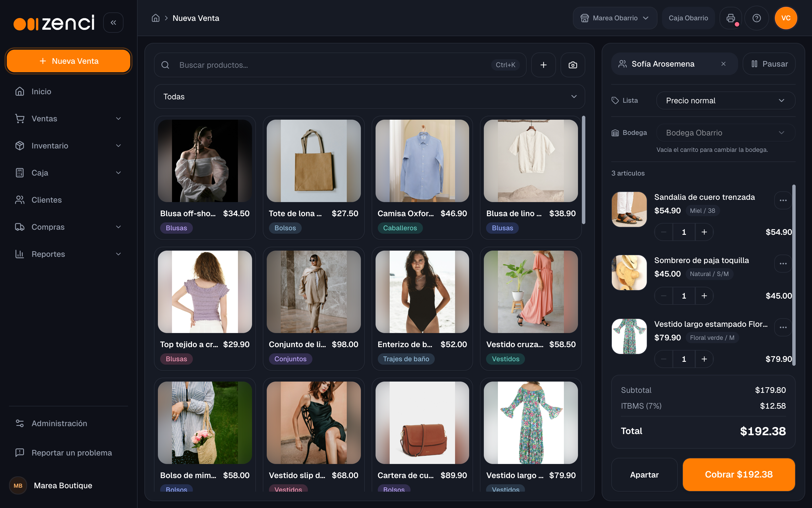The height and width of the screenshot is (508, 812).
Task: Click the Pausar sale button
Action: [769, 64]
